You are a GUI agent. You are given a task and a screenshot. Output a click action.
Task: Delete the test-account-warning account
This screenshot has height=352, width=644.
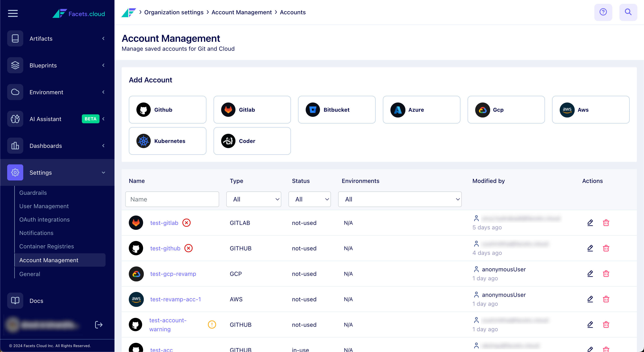point(606,325)
